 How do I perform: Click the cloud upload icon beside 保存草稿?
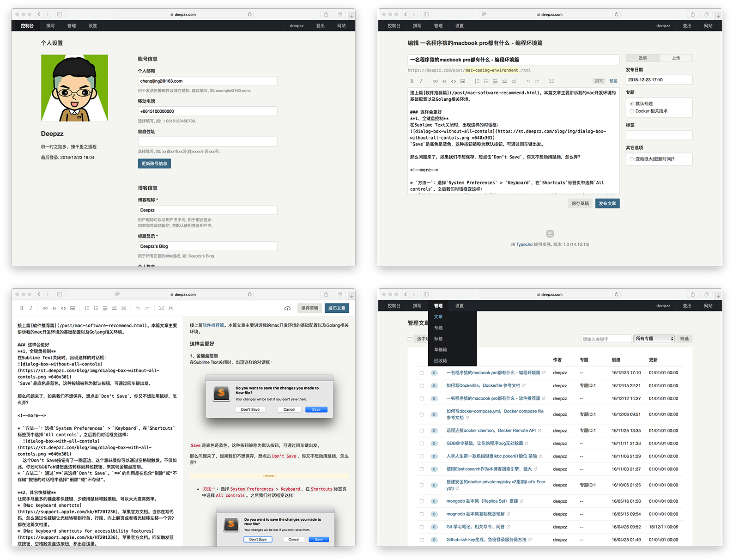coord(287,308)
